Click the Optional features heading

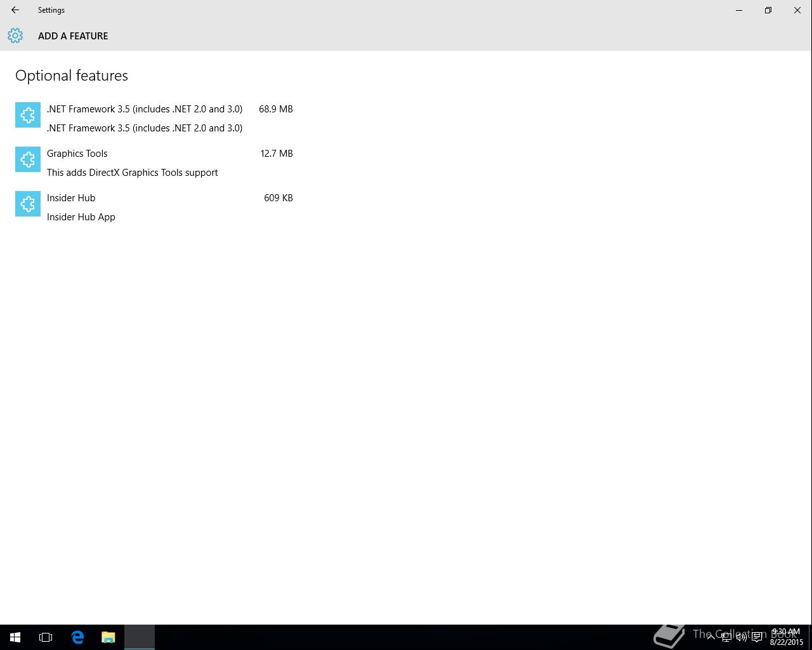pyautogui.click(x=72, y=76)
